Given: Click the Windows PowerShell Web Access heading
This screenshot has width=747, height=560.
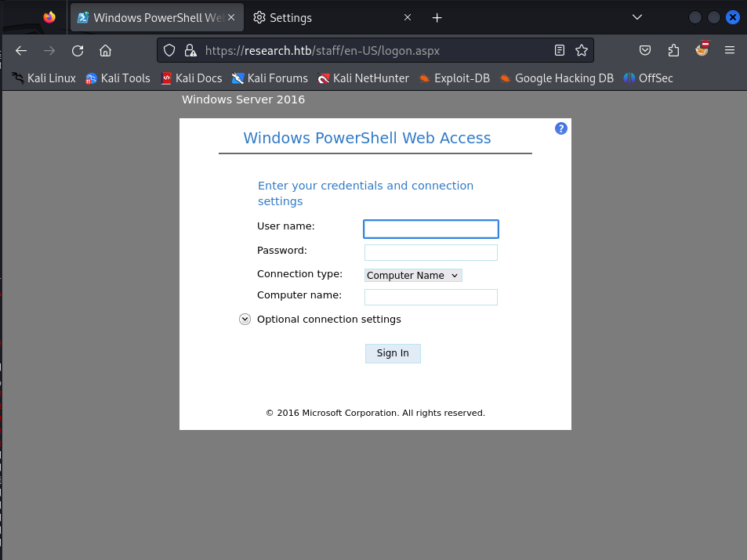Looking at the screenshot, I should [368, 138].
